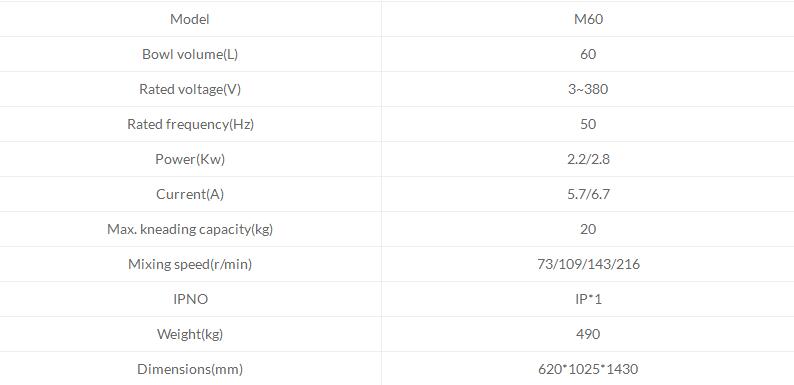Select the 3~380 voltage value
The height and width of the screenshot is (385, 794).
[588, 89]
